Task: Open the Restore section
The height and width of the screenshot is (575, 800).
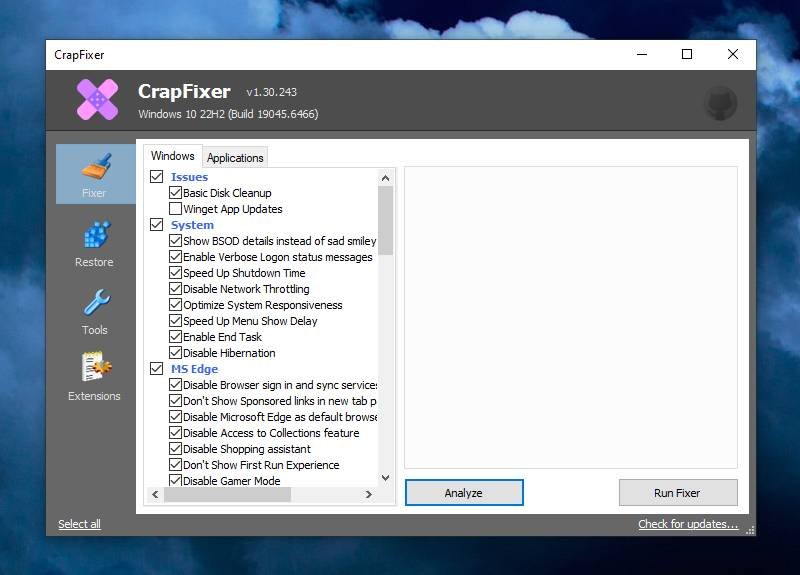Action: (94, 244)
